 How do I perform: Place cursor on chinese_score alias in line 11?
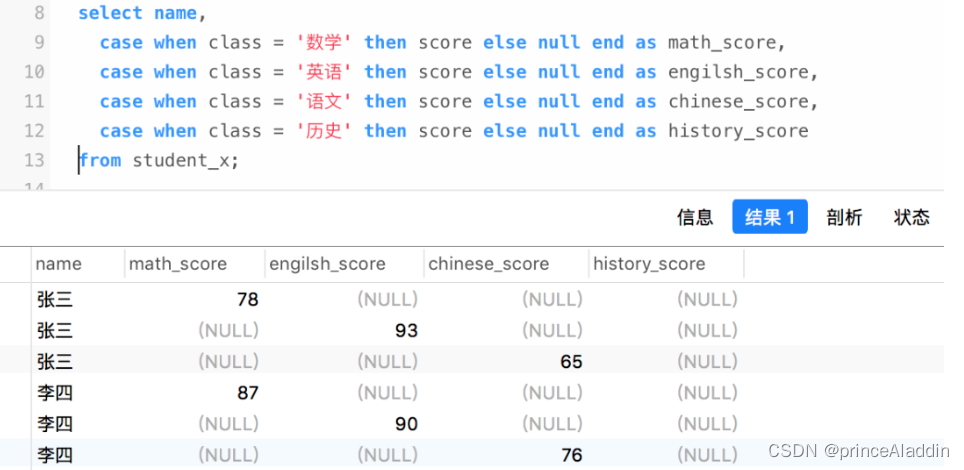pos(738,102)
